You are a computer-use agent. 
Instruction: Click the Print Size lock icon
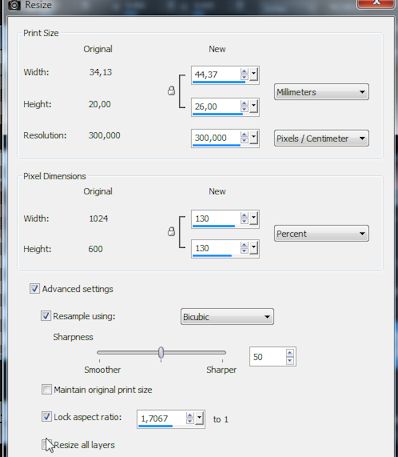[x=171, y=90]
